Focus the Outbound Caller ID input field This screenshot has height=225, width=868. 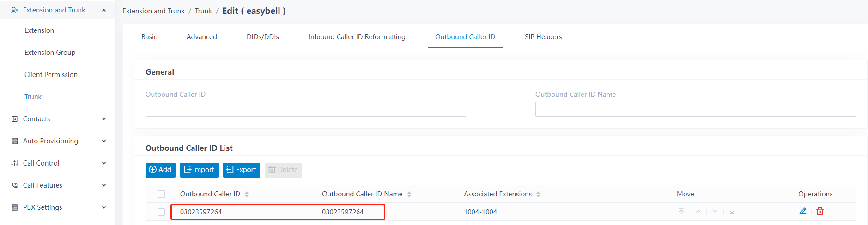306,109
